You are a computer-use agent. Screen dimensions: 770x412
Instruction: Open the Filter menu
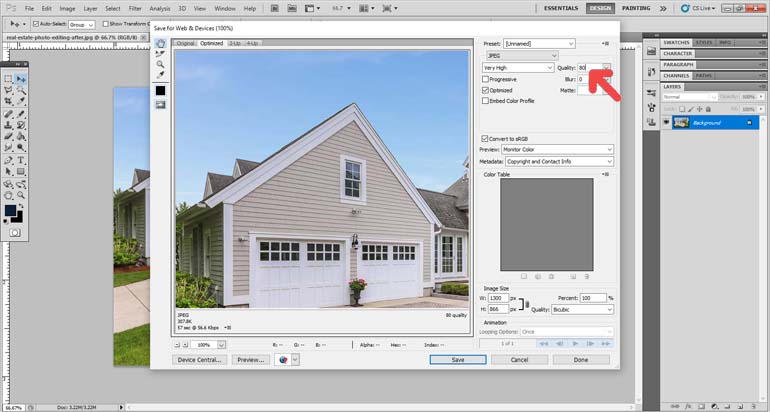[135, 8]
